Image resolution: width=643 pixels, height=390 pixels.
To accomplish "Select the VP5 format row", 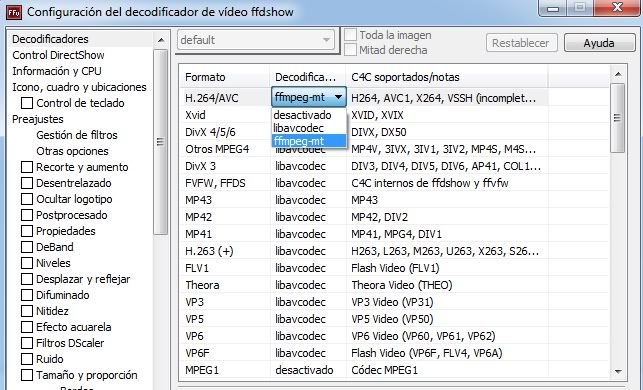I will pos(194,319).
